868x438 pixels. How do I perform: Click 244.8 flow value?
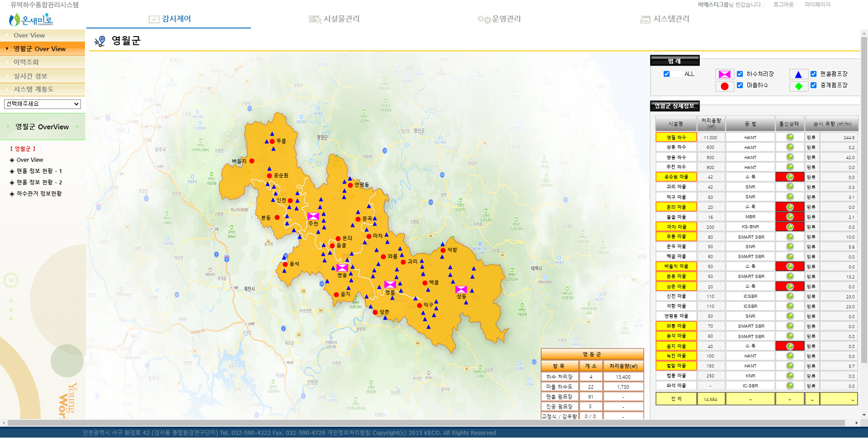pyautogui.click(x=849, y=137)
